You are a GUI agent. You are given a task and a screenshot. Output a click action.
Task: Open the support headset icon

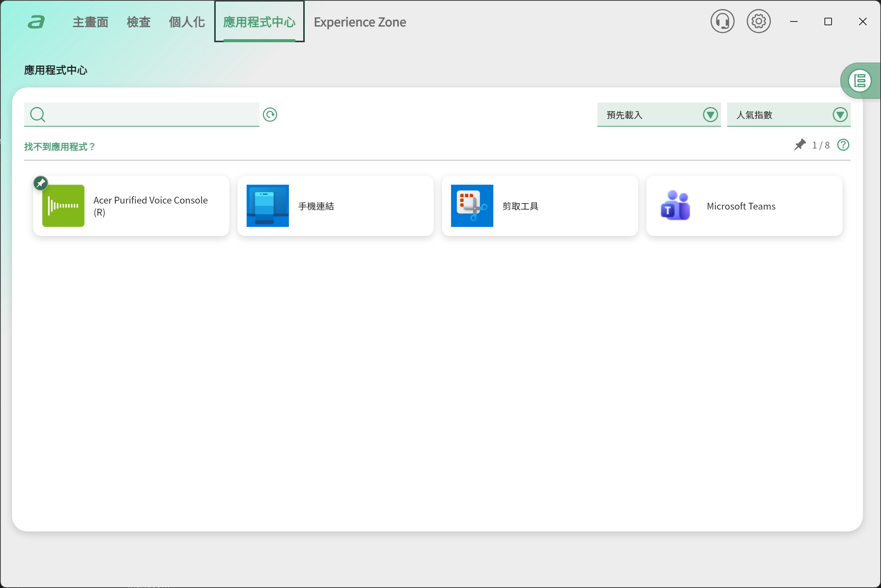(722, 21)
